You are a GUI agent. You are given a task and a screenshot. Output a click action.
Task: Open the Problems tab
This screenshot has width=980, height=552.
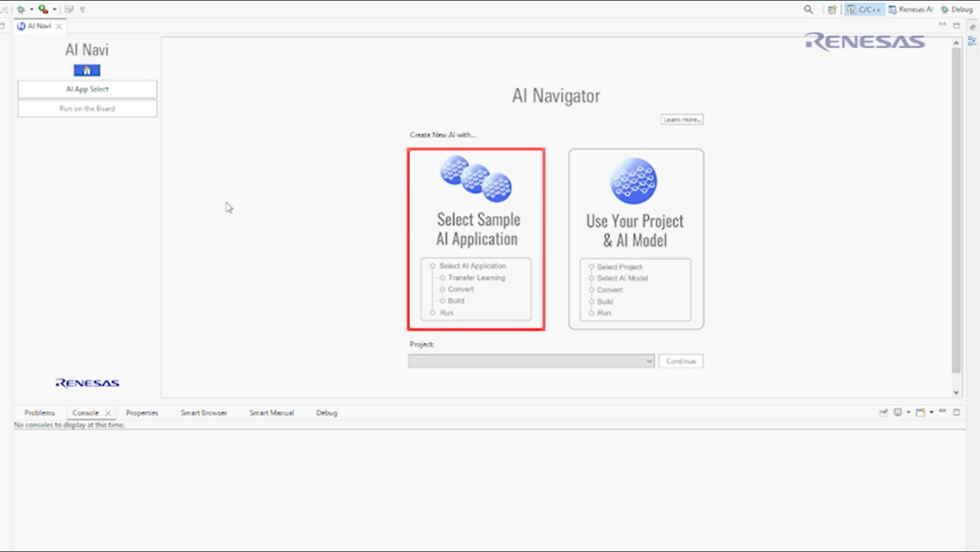pyautogui.click(x=39, y=413)
